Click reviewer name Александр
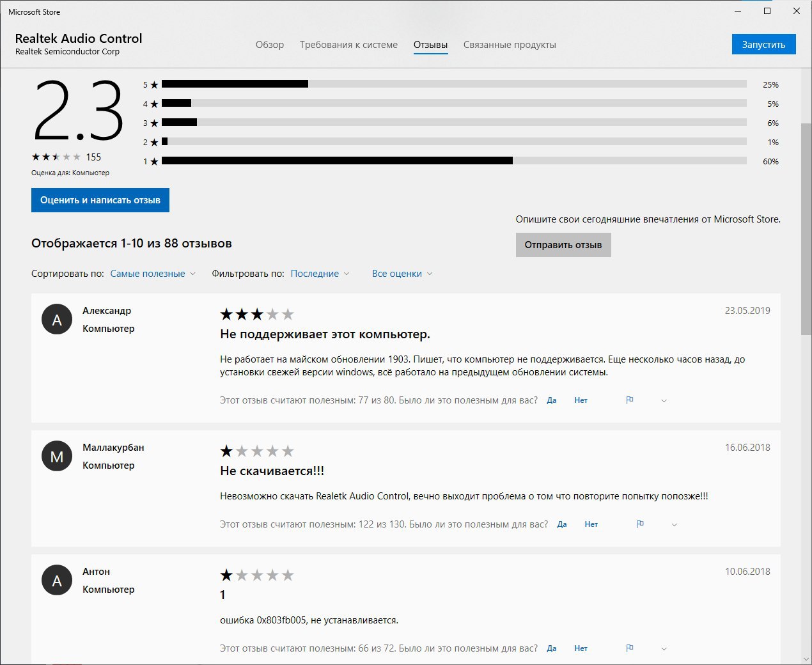 (107, 311)
